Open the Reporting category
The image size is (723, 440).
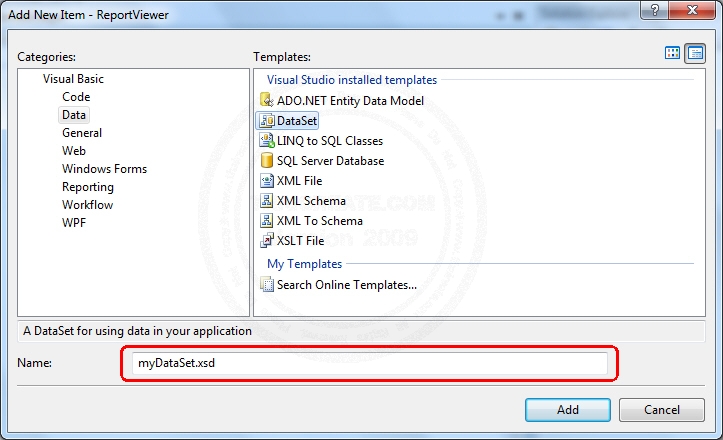(88, 187)
